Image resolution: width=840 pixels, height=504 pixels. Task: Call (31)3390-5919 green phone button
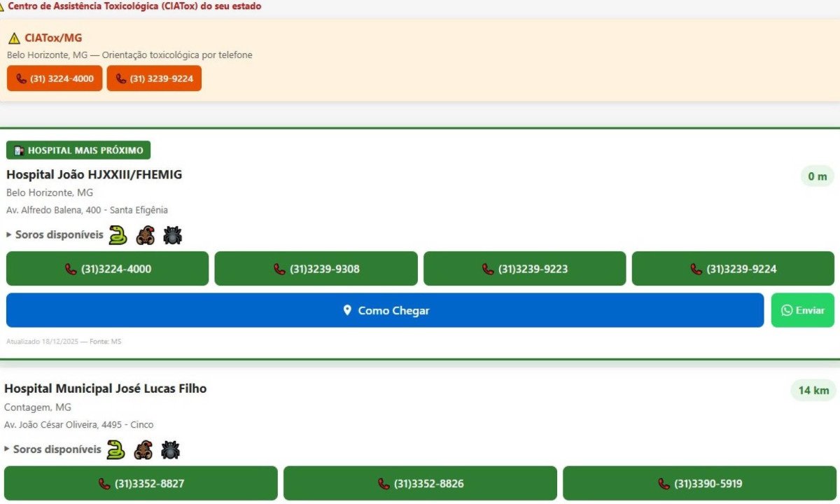point(699,484)
